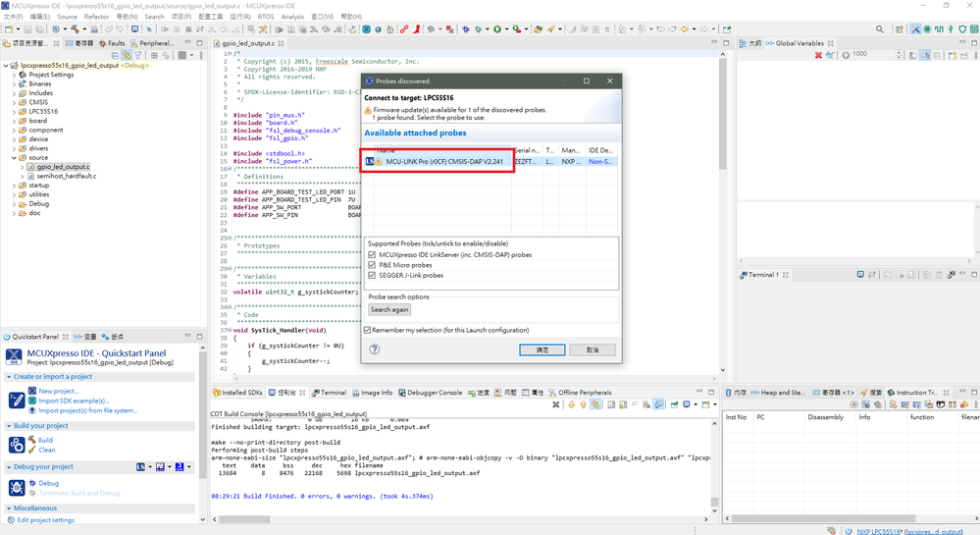This screenshot has width=980, height=535.
Task: Switch to the Develop perspective icon
Action: pos(915,28)
